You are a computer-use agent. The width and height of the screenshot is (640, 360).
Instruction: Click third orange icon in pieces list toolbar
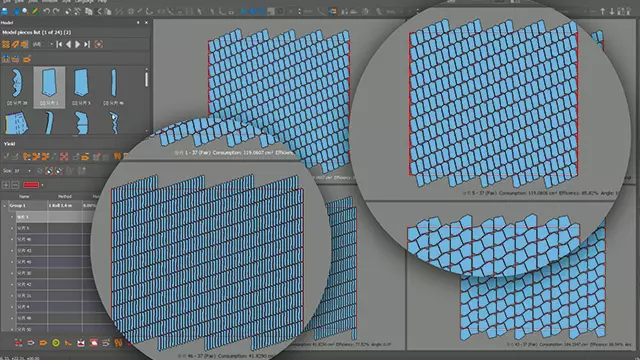[x=24, y=44]
